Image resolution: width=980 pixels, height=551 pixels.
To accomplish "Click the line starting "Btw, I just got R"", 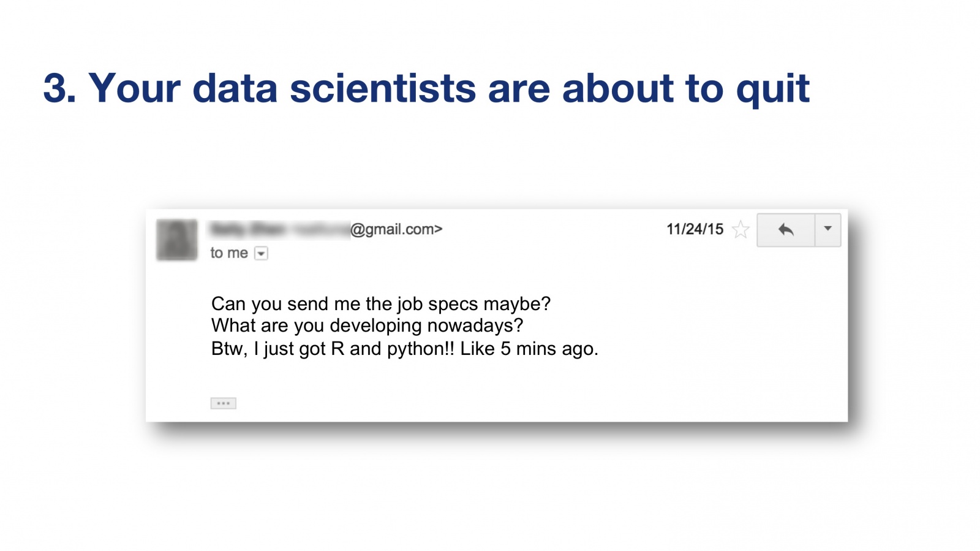I will 404,349.
